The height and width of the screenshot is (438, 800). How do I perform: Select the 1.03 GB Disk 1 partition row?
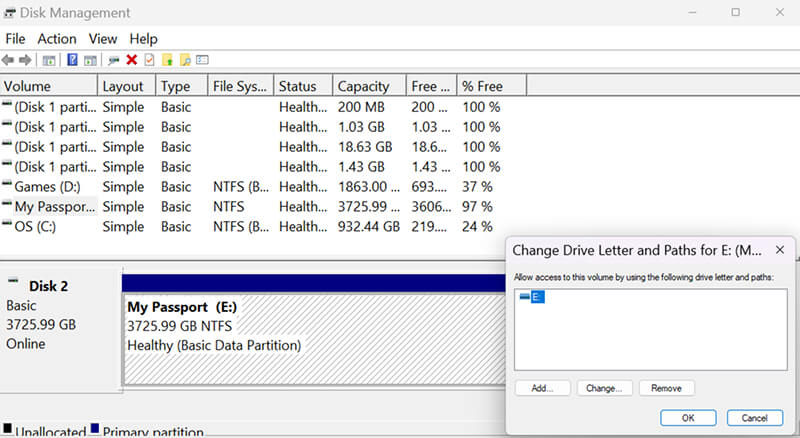pos(263,127)
